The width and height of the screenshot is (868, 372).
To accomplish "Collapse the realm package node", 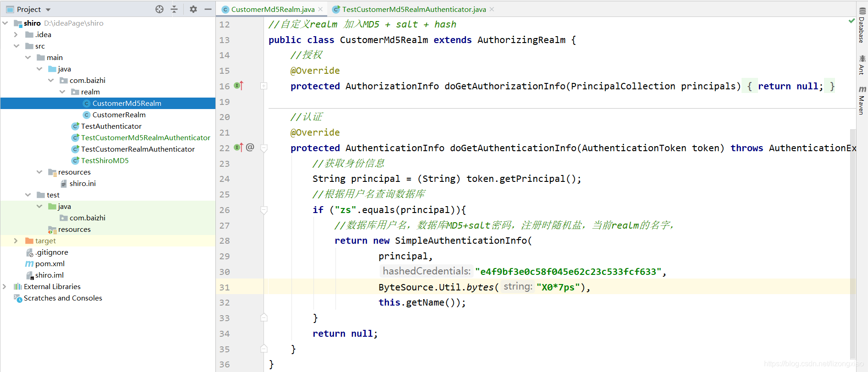I will point(62,92).
